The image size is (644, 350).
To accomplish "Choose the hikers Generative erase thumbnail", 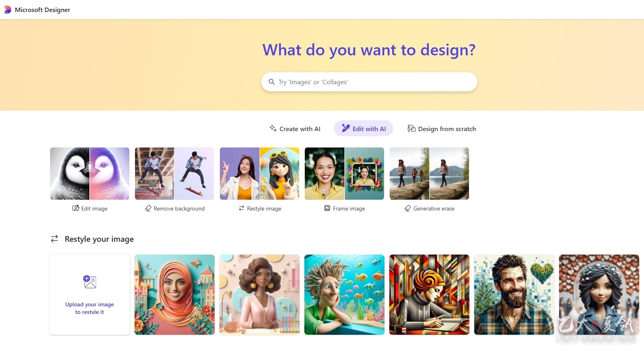I will click(x=429, y=174).
